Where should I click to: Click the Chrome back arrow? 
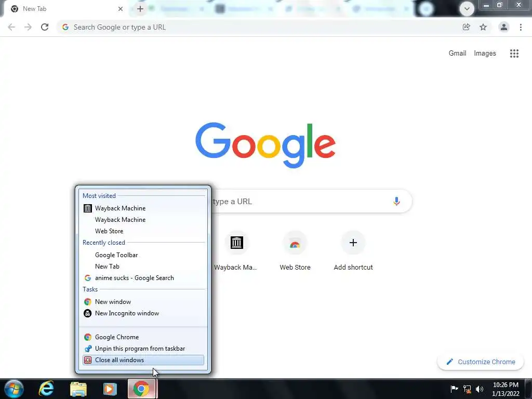pos(11,27)
